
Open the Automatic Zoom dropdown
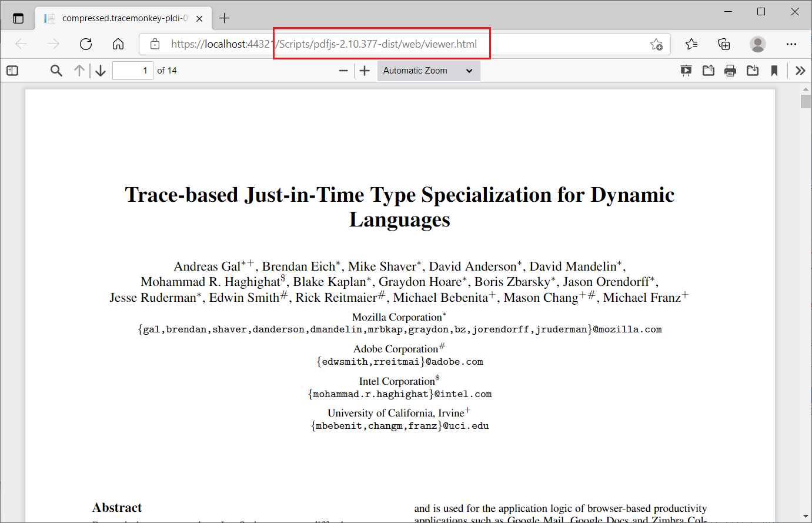pos(429,70)
